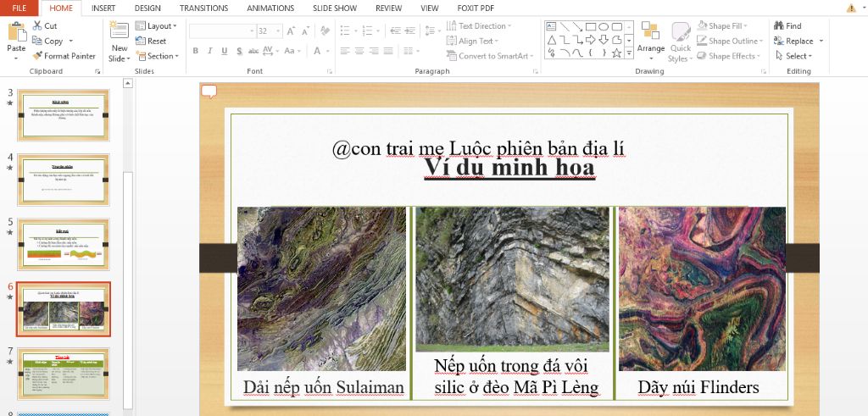Image resolution: width=868 pixels, height=416 pixels.
Task: Select the Isosceles Triangle shape
Action: (x=551, y=40)
